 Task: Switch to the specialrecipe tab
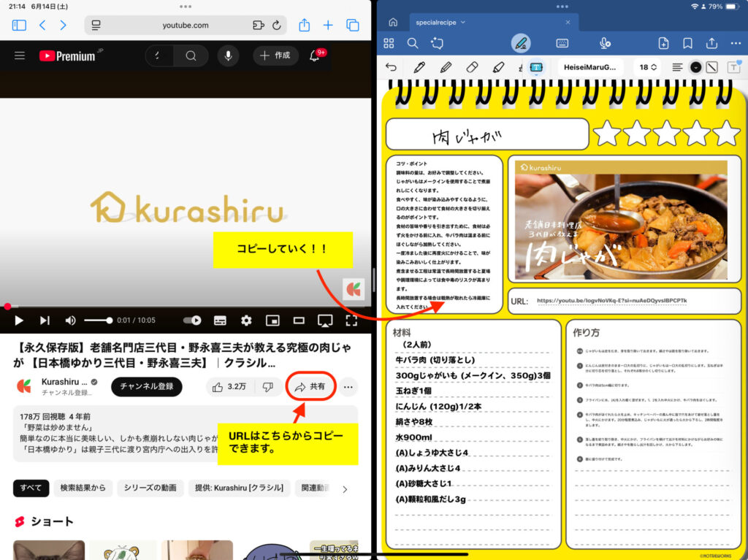point(493,23)
